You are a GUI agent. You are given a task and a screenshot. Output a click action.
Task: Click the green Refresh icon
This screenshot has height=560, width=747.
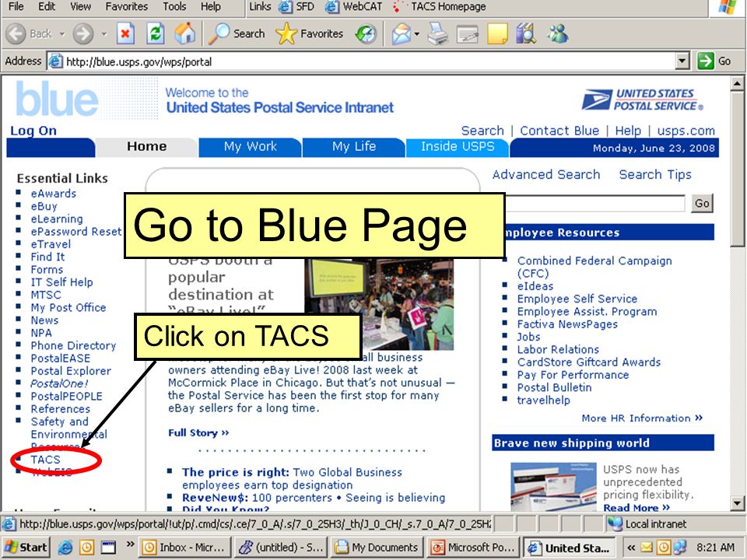(x=156, y=33)
